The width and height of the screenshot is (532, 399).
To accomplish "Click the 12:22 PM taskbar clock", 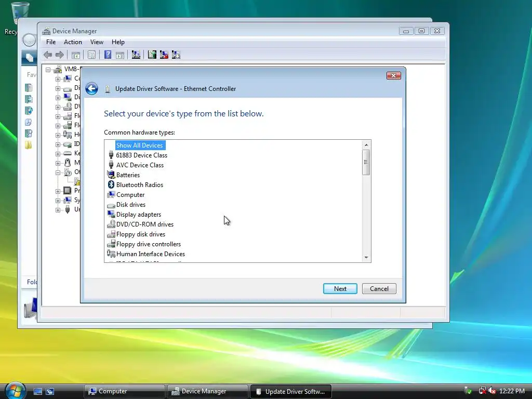I will click(512, 391).
